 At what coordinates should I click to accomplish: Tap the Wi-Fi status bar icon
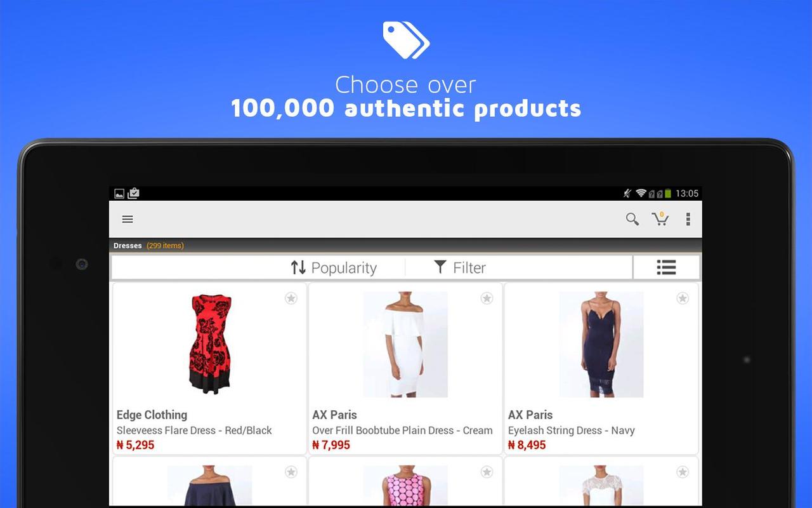coord(641,194)
